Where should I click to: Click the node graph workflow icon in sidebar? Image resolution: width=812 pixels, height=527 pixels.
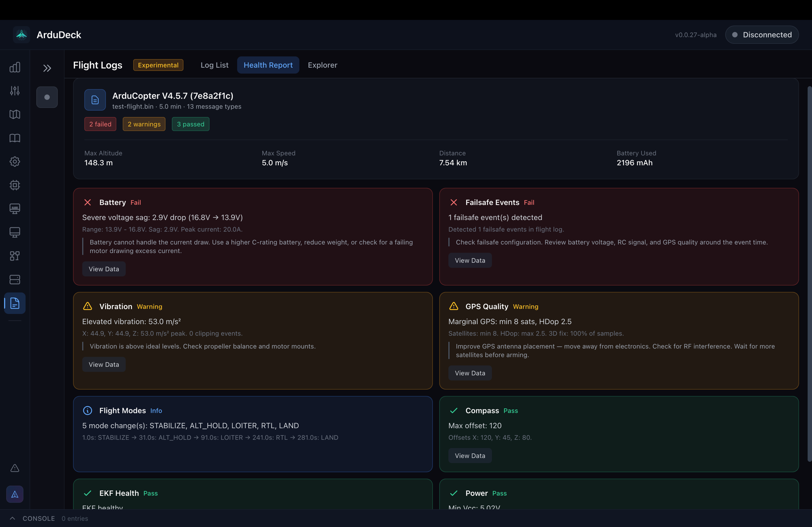pos(15,256)
